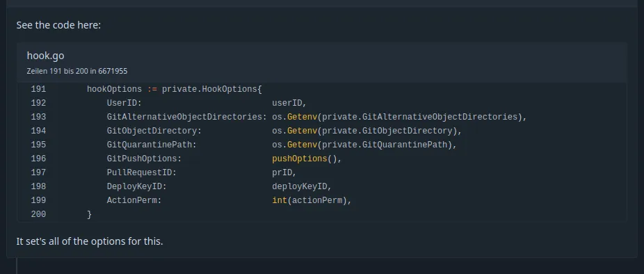Click Getenv on the GitQuarantinePath line
Screen dimensions: 644x274
302,145
